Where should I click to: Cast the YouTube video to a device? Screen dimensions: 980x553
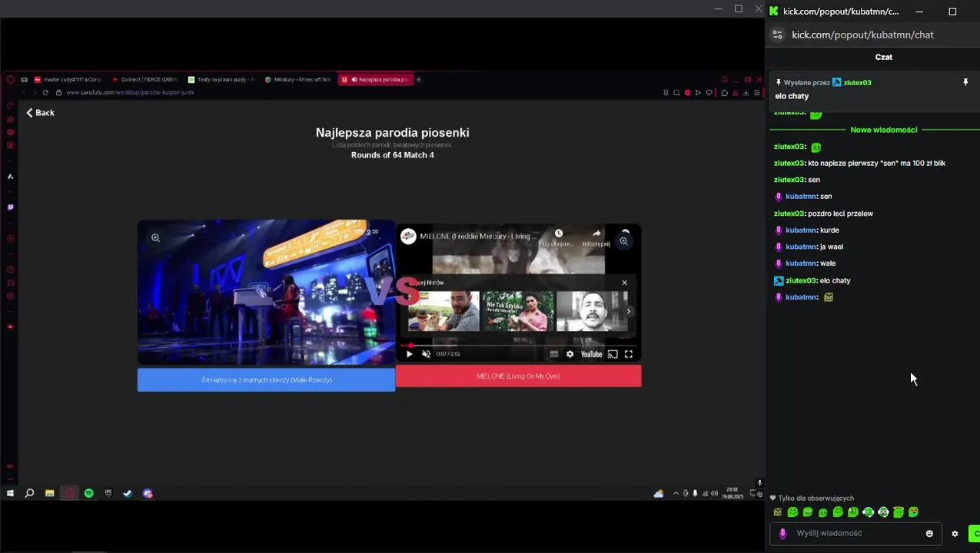click(613, 354)
